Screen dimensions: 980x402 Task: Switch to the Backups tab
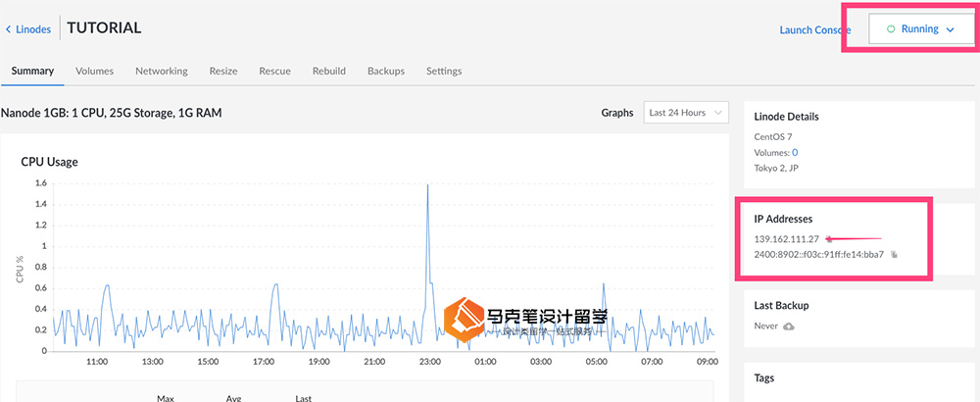tap(385, 72)
